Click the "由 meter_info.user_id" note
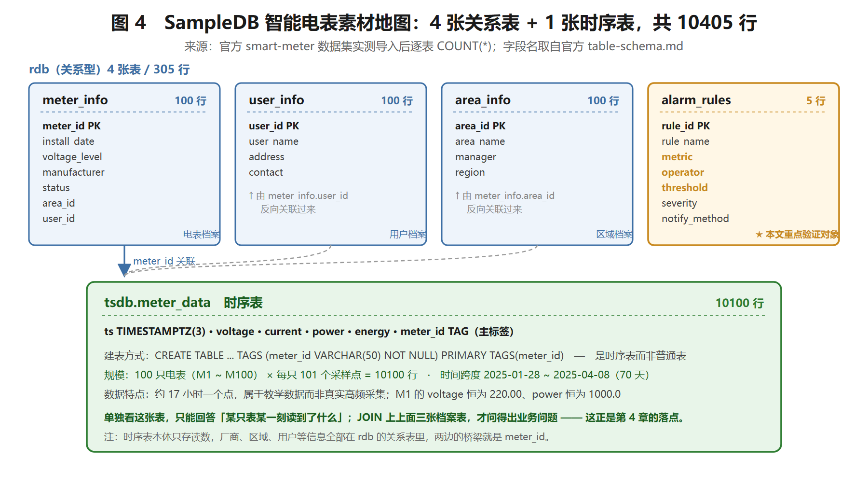Viewport: 868px width, 502px height. click(298, 195)
